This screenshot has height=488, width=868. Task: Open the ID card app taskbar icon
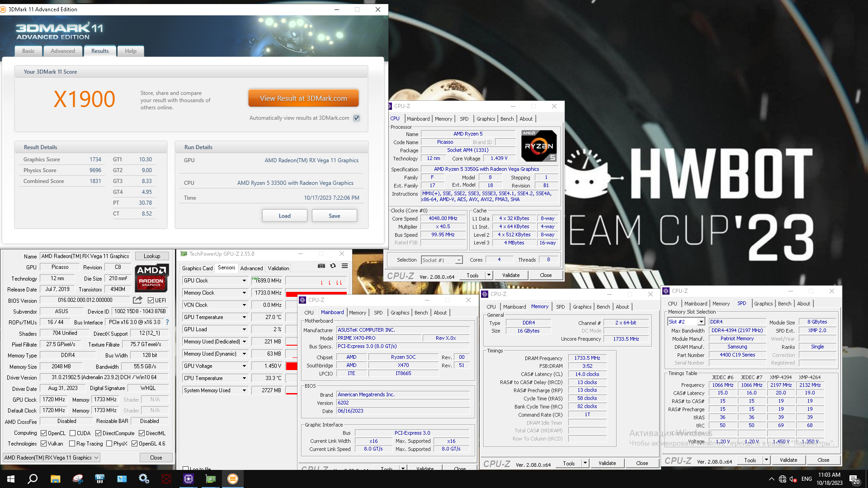(x=122, y=479)
